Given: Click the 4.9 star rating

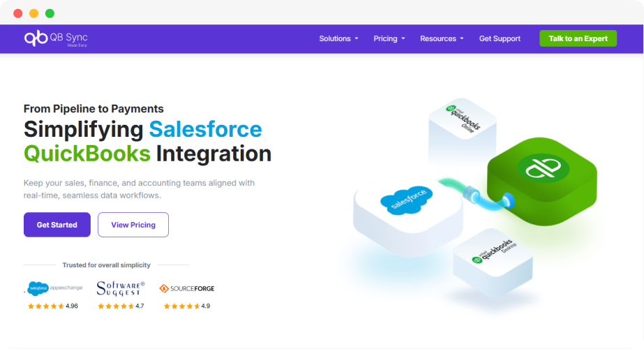Looking at the screenshot, I should pos(187,306).
